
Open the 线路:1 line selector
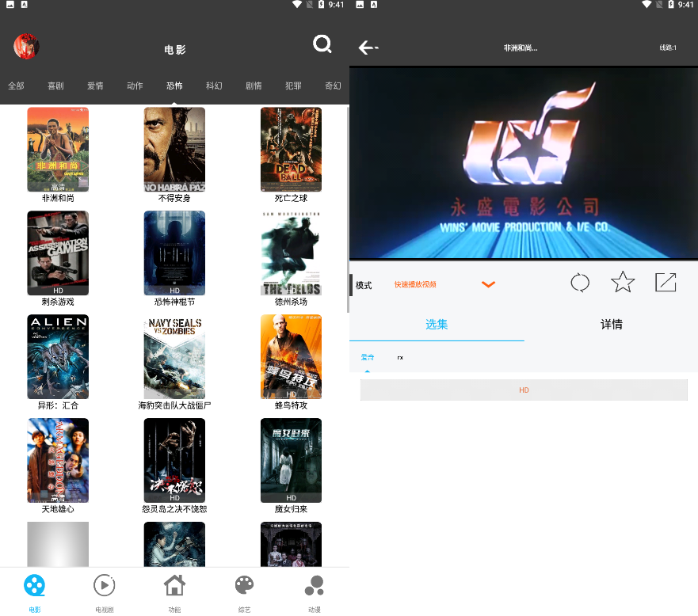pyautogui.click(x=668, y=48)
